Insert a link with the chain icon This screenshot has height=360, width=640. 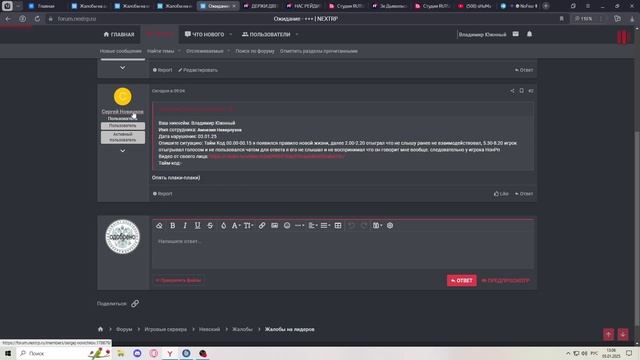point(262,225)
